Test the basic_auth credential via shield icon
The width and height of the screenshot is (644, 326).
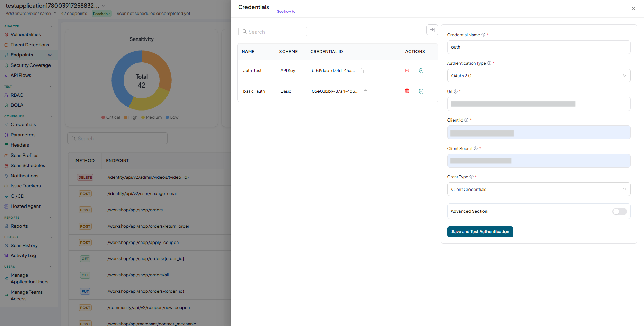tap(421, 91)
